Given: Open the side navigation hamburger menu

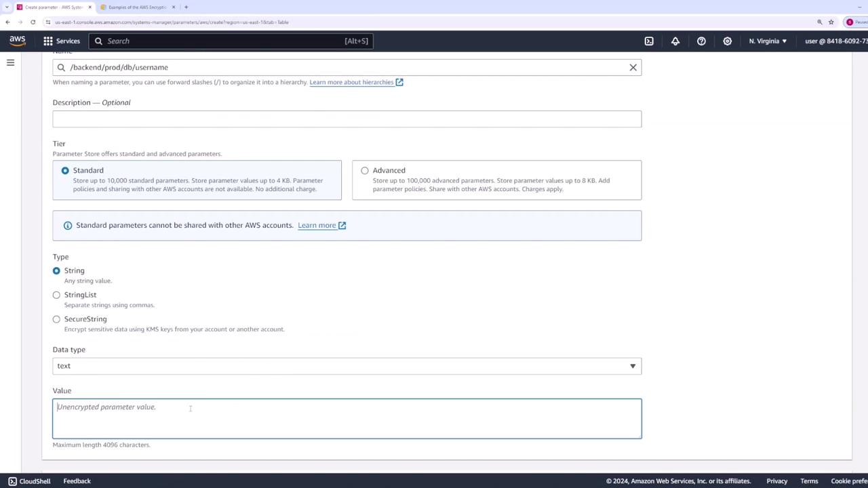Looking at the screenshot, I should point(10,62).
